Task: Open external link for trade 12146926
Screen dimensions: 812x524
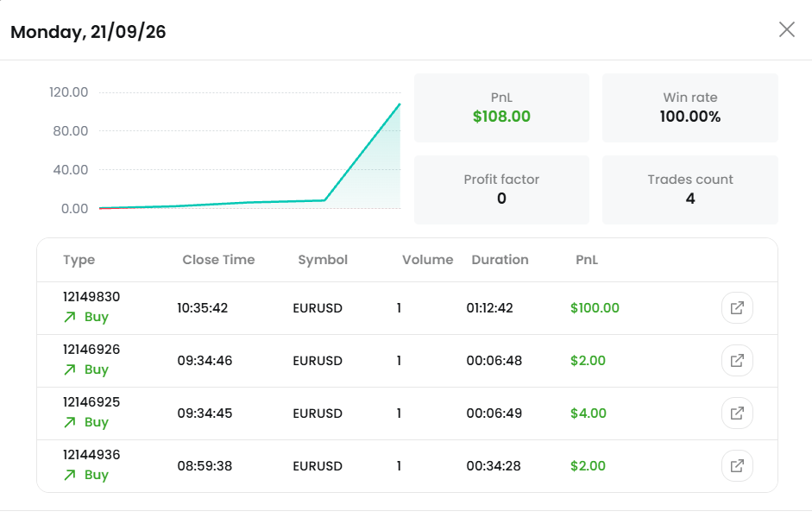Action: click(x=737, y=361)
